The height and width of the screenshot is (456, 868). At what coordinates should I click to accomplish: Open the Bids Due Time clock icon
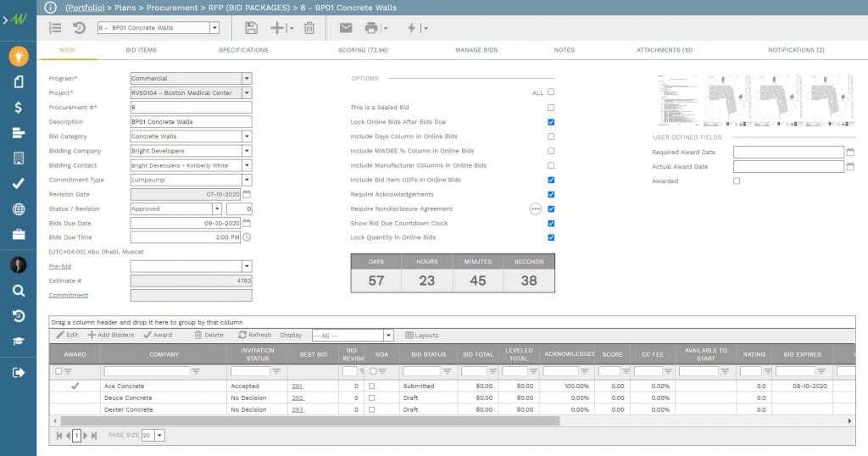click(247, 237)
